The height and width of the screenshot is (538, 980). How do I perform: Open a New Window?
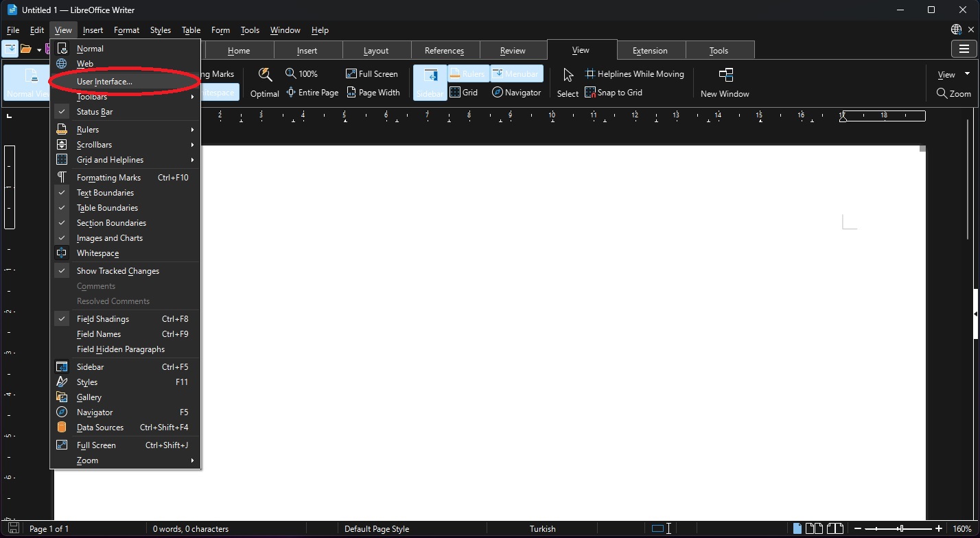pos(725,82)
